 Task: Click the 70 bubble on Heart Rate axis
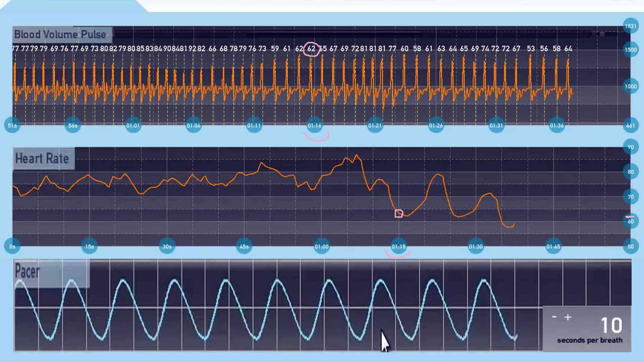[x=631, y=197]
